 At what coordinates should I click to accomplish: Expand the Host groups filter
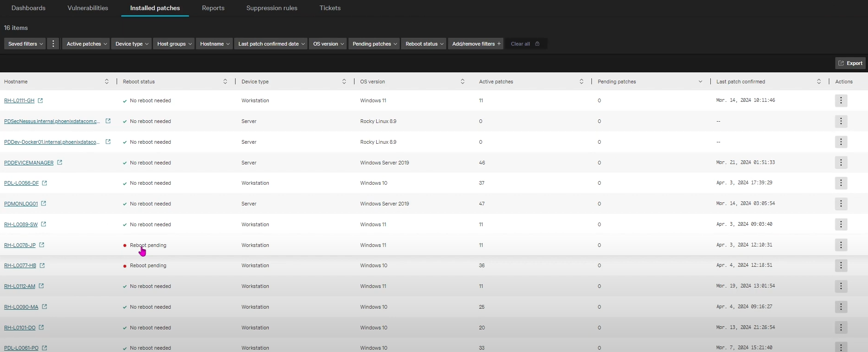coord(174,44)
